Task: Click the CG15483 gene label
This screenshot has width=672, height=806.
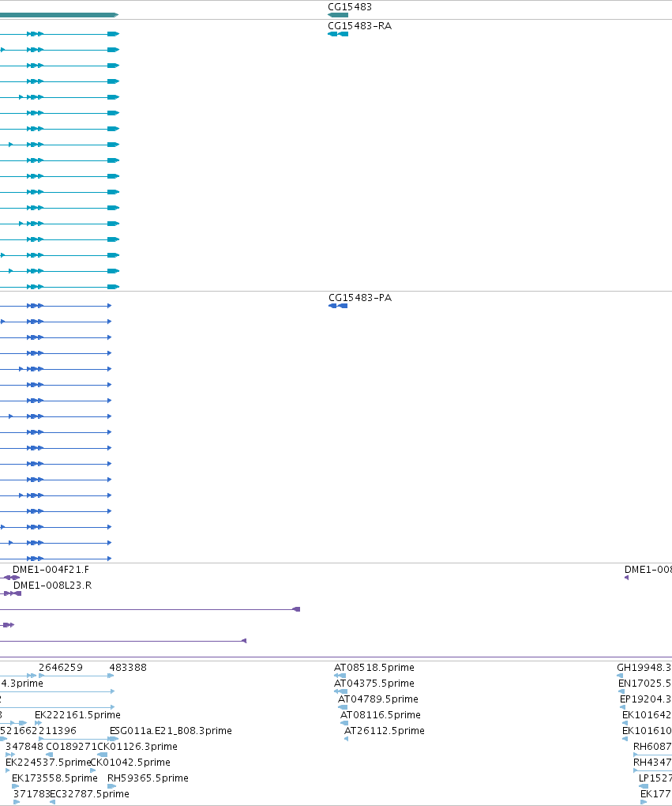Action: [x=349, y=6]
